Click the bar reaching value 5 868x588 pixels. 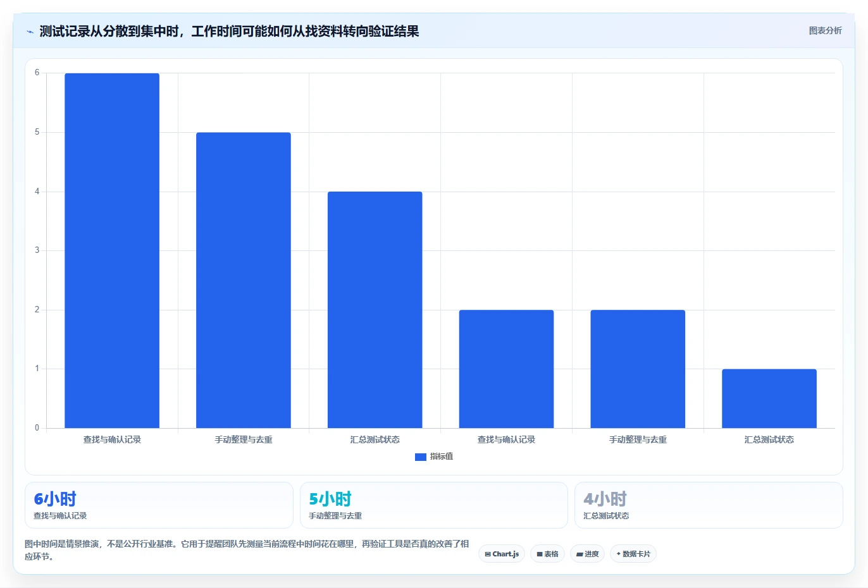[244, 280]
